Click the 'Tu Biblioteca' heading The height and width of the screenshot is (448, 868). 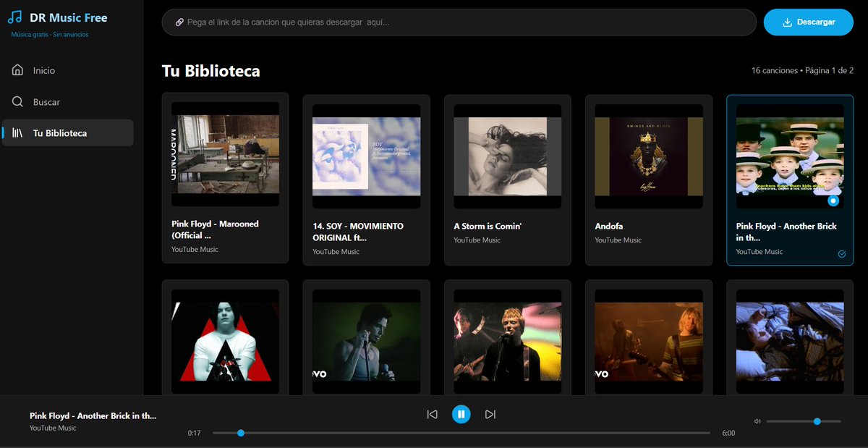(211, 71)
